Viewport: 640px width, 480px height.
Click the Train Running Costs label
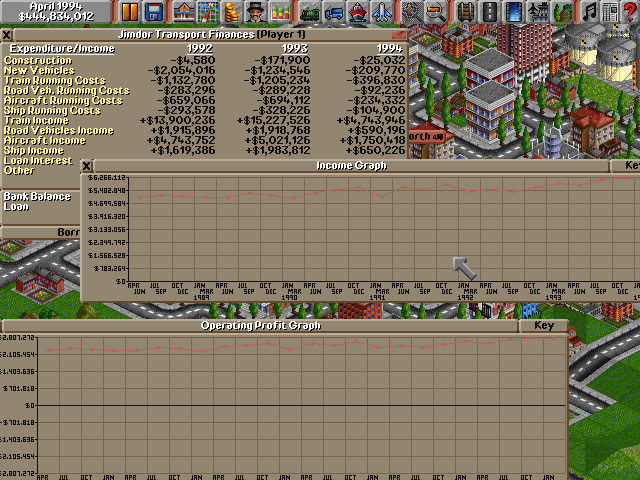(55, 80)
